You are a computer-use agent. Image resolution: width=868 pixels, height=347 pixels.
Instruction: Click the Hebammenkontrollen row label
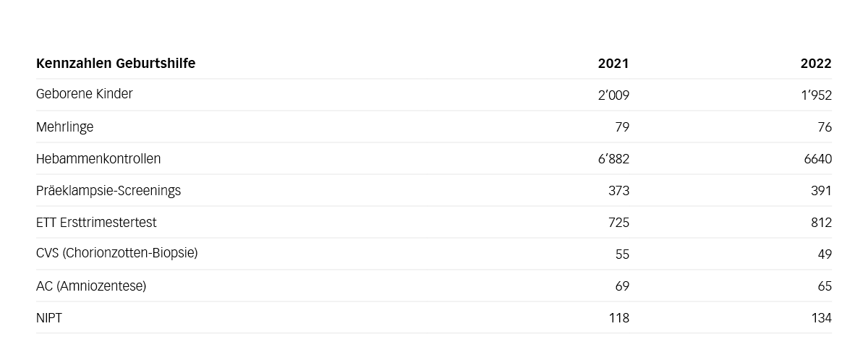pos(98,158)
